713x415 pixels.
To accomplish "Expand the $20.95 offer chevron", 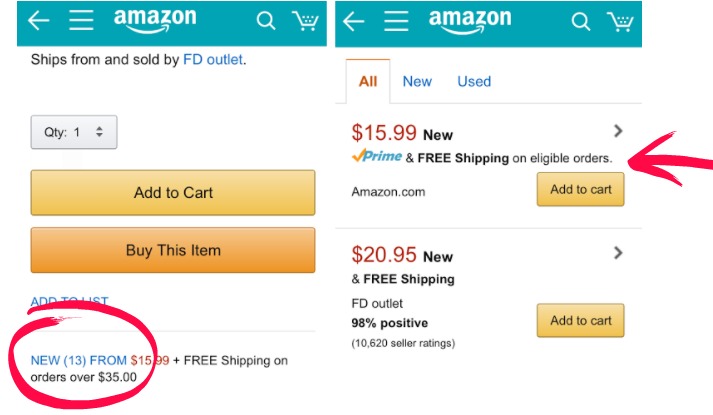I will tap(618, 253).
